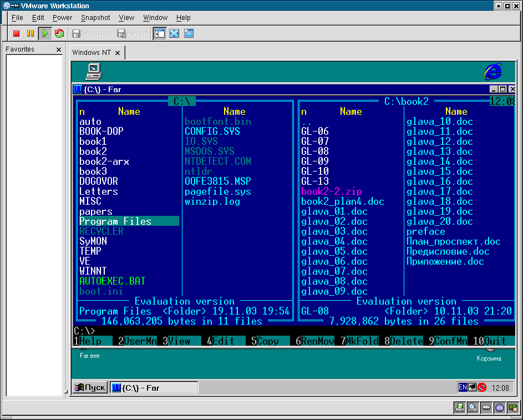Click the Revert toolbar button

point(132,33)
